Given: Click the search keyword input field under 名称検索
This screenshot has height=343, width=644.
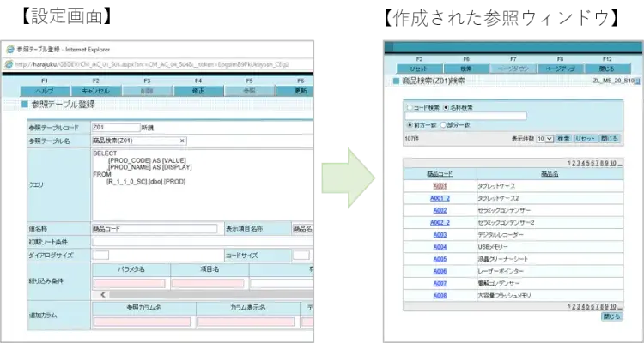Looking at the screenshot, I should tap(465, 116).
